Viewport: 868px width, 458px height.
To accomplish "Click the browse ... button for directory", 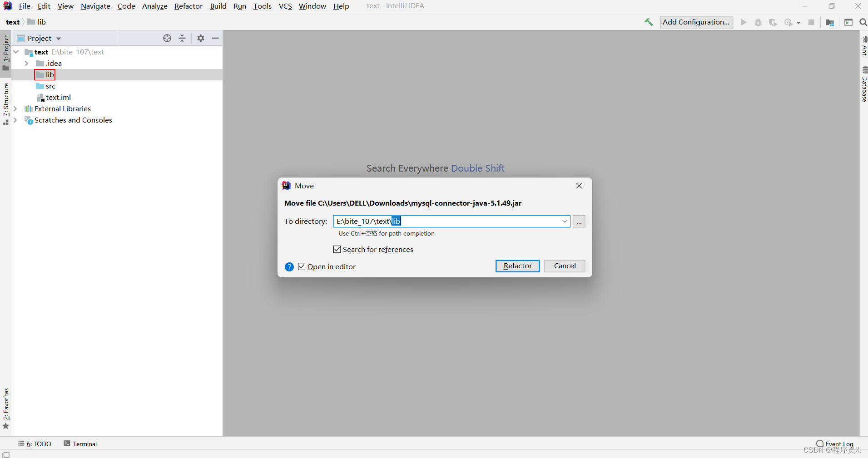I will pos(579,221).
